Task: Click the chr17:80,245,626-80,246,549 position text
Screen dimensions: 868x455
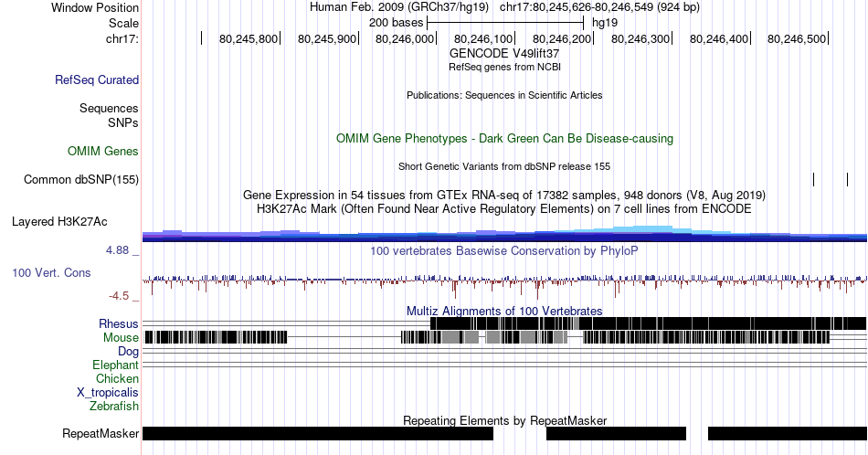Action: (599, 7)
